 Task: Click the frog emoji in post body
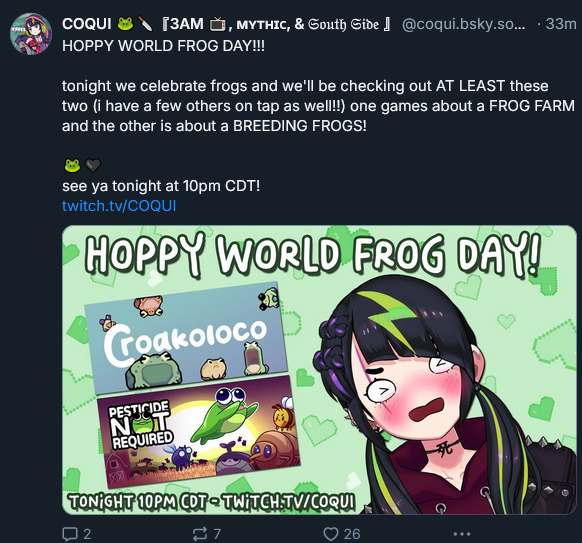pyautogui.click(x=72, y=166)
